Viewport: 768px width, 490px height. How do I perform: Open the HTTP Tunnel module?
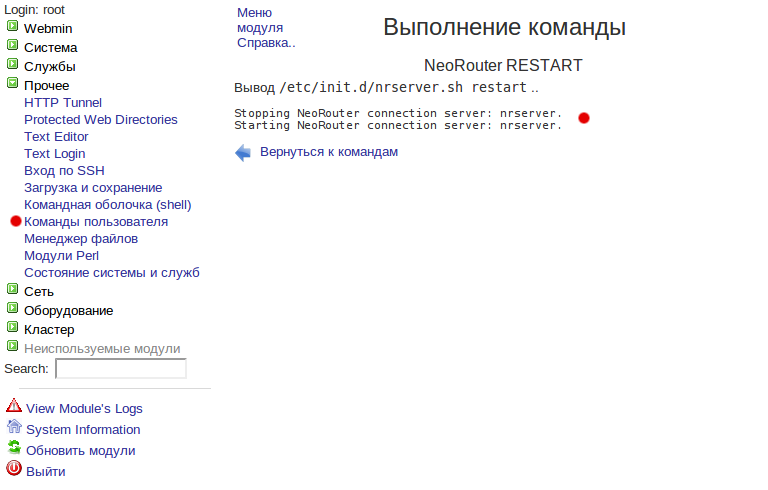[x=63, y=103]
